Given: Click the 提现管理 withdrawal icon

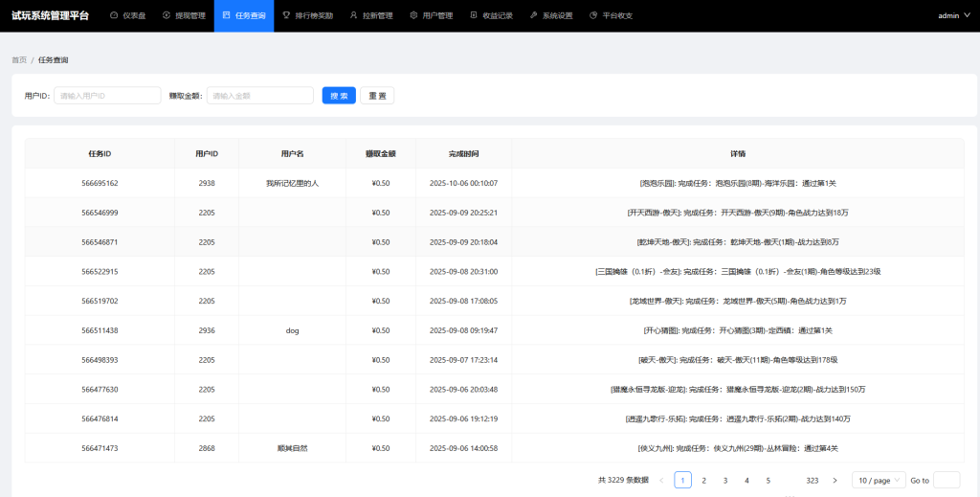Looking at the screenshot, I should [167, 15].
